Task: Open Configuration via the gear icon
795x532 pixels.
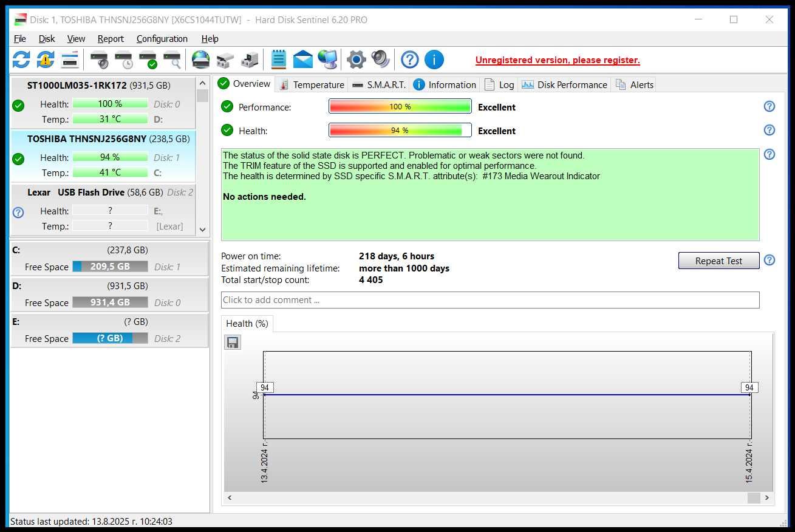Action: tap(356, 60)
